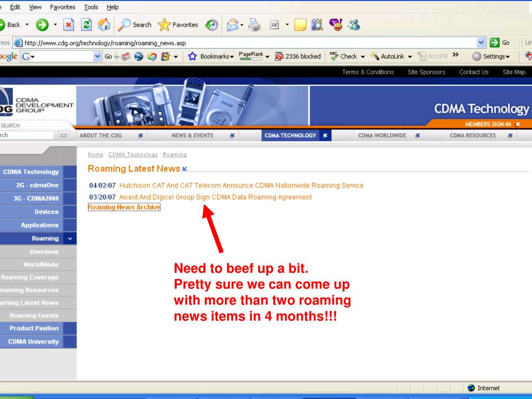Click the CDMA Technology breadcrumb link
The height and width of the screenshot is (399, 532).
[x=133, y=155]
